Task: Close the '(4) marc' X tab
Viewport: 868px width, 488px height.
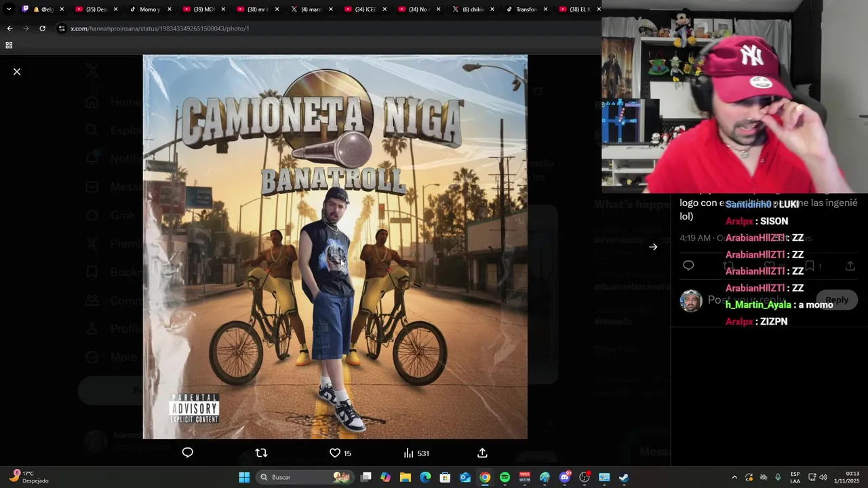Action: 330,9
